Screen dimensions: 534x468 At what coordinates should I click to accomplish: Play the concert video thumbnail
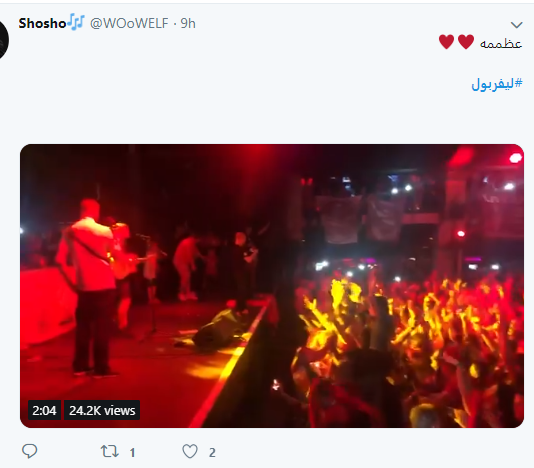point(272,286)
